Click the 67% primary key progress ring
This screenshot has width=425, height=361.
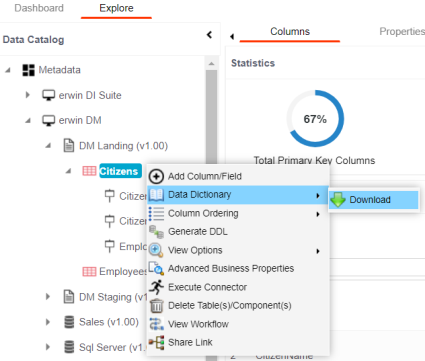[x=315, y=118]
